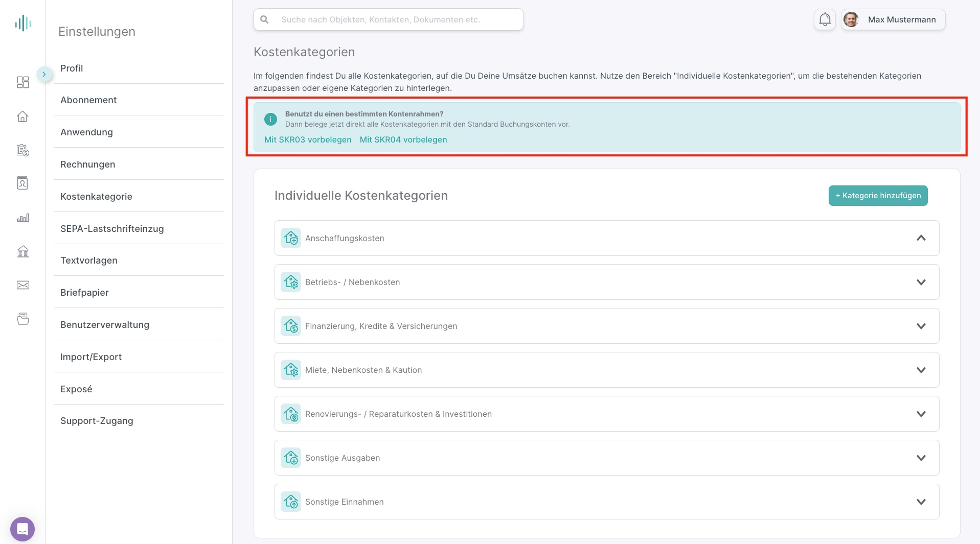This screenshot has height=544, width=980.
Task: Click the Kategorie hinzufügen button
Action: tap(878, 196)
